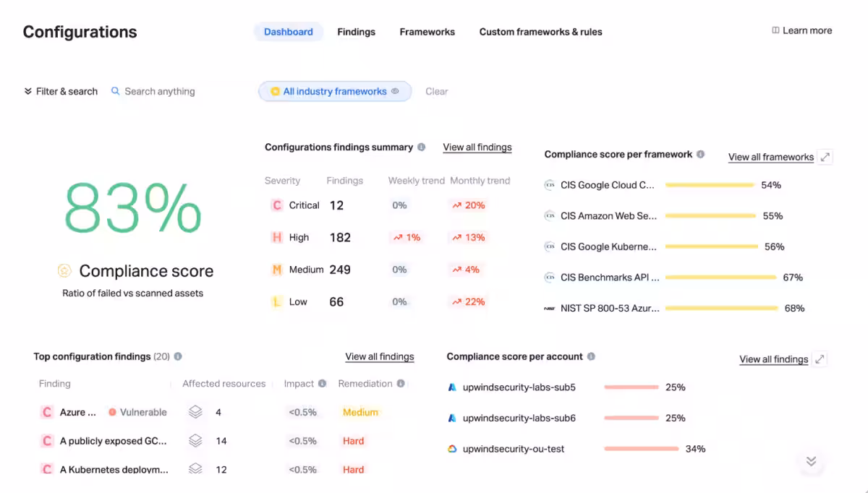The height and width of the screenshot is (493, 868).
Task: Click the 83% compliance score figure
Action: point(132,207)
